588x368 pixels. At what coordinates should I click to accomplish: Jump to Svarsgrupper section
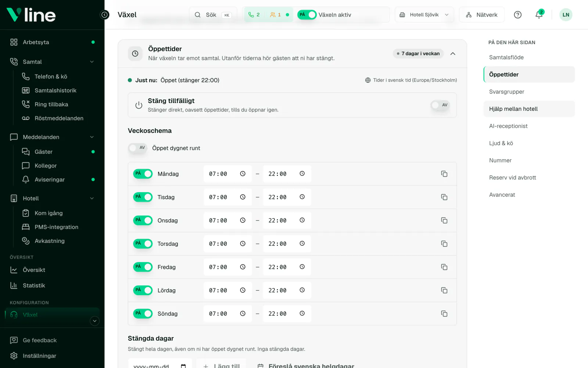point(506,92)
